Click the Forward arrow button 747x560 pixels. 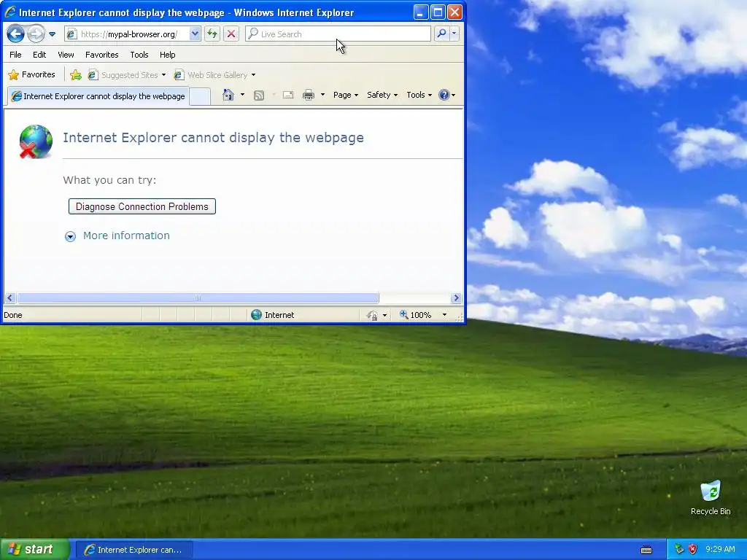click(x=36, y=34)
